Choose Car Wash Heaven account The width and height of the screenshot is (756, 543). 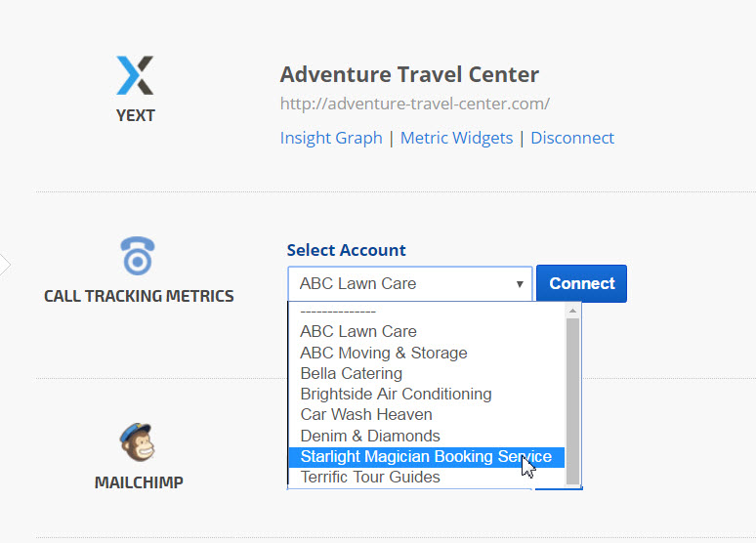point(366,415)
